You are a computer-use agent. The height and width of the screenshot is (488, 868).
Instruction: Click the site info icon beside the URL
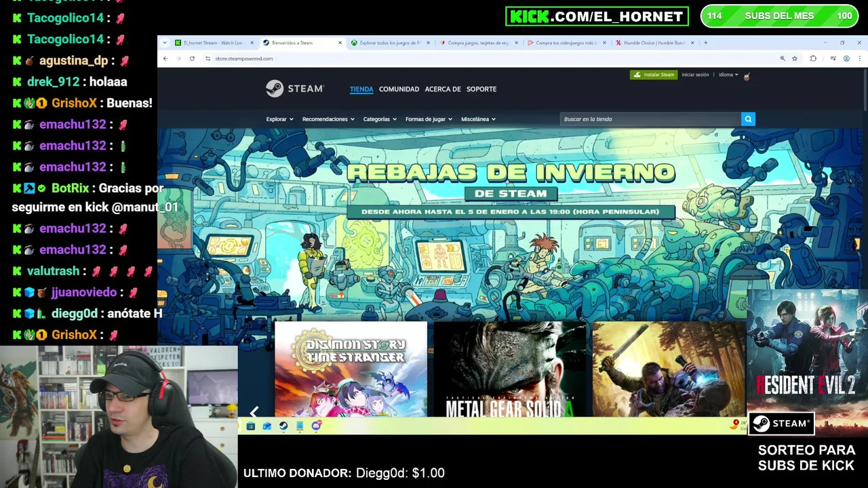pos(208,59)
